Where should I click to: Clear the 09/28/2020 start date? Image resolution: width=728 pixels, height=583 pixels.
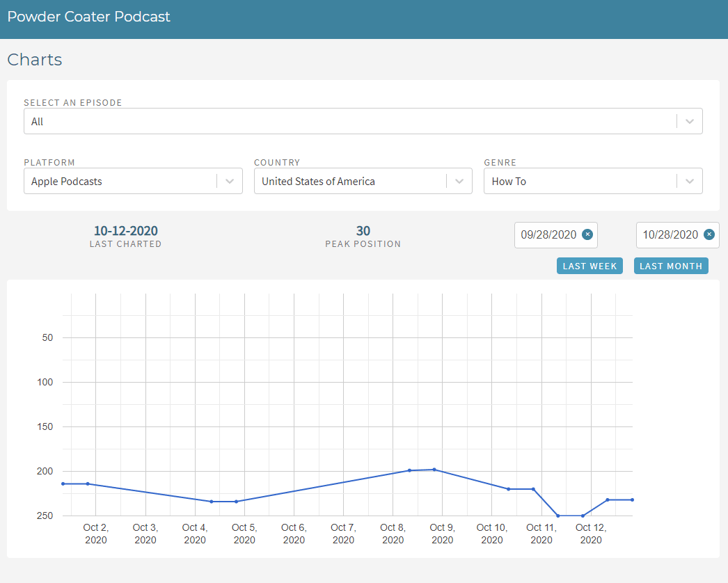pos(587,234)
